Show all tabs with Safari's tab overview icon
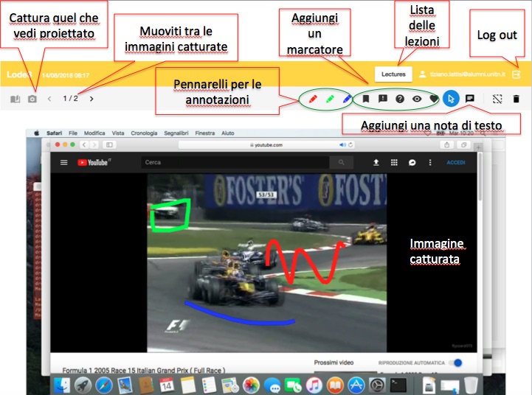 463,144
